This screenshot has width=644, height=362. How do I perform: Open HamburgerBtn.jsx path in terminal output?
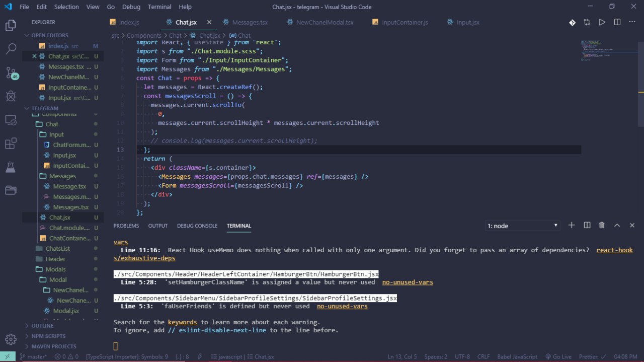point(246,274)
